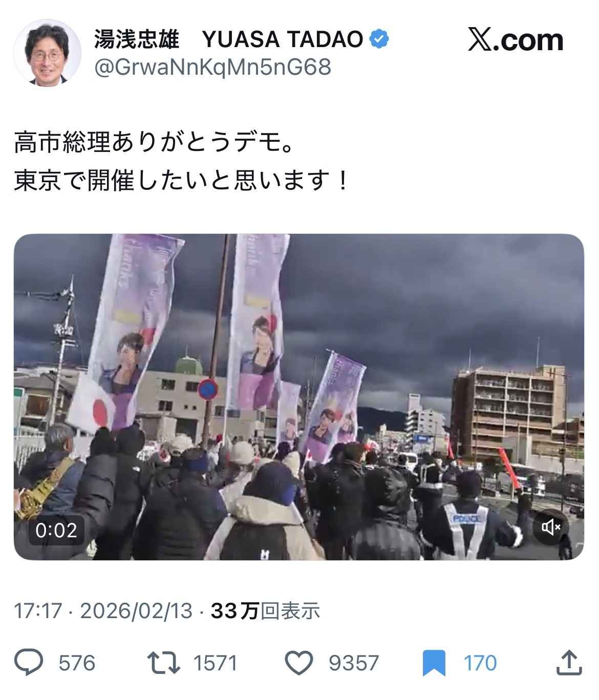View the 33万回表示 view count
This screenshot has height=700, width=599.
click(x=265, y=610)
